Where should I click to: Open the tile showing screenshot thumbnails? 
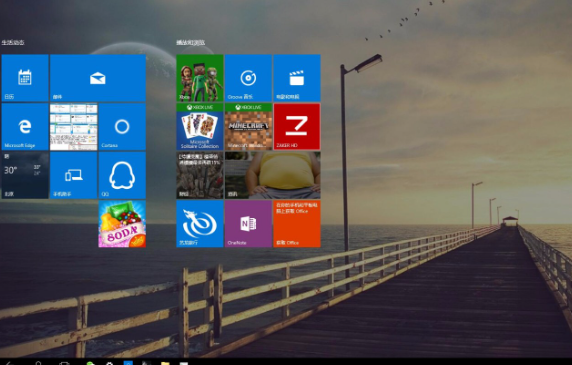(74, 127)
